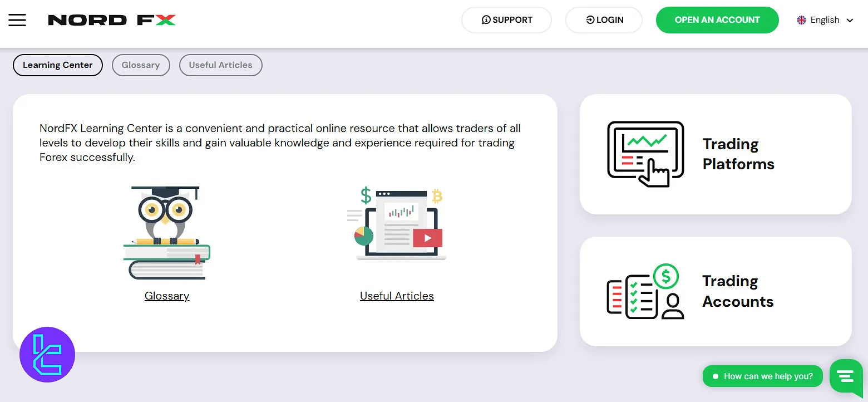Click the 'How can we help you?' bubble

(x=762, y=376)
